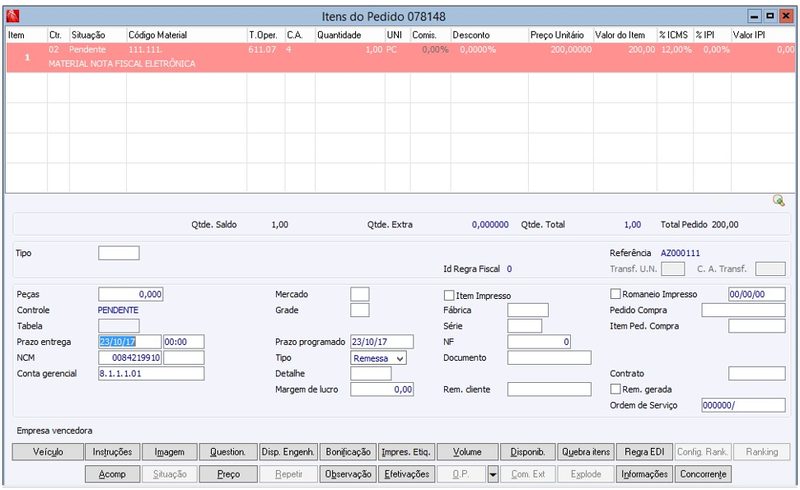Viewport: 800px width, 490px height.
Task: Click the Imagem button
Action: pyautogui.click(x=169, y=452)
